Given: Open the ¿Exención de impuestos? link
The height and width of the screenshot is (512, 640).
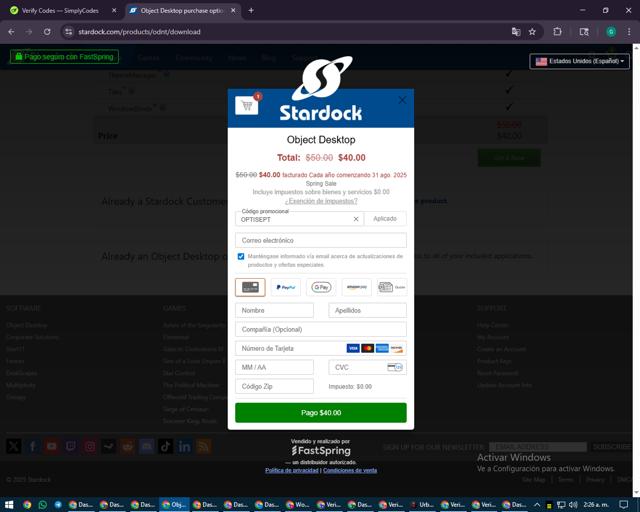Looking at the screenshot, I should click(321, 201).
